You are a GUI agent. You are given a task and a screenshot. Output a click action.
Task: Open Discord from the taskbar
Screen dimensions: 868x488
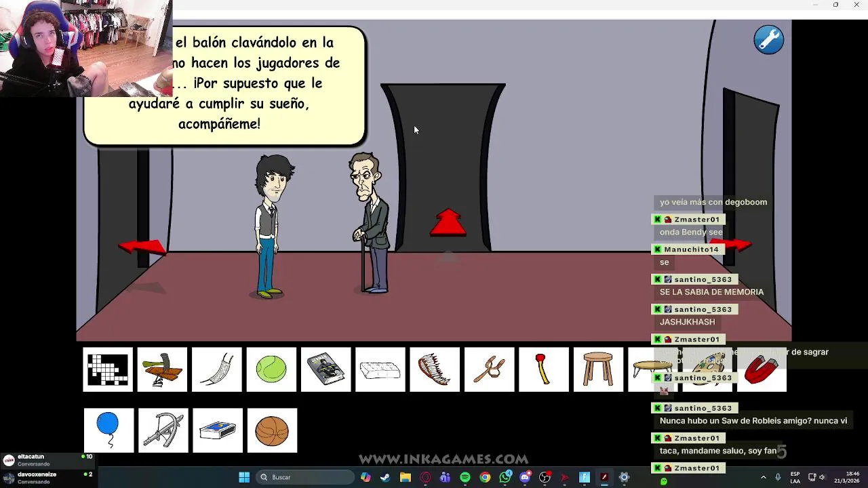(525, 477)
